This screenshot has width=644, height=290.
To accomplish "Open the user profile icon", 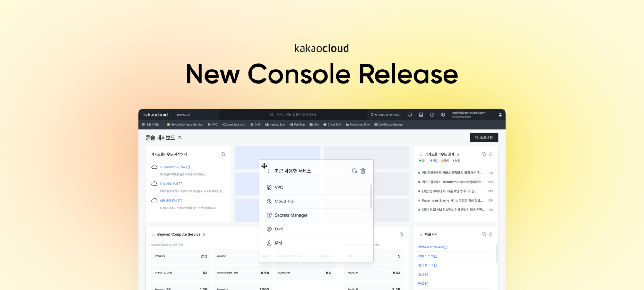I will (500, 114).
